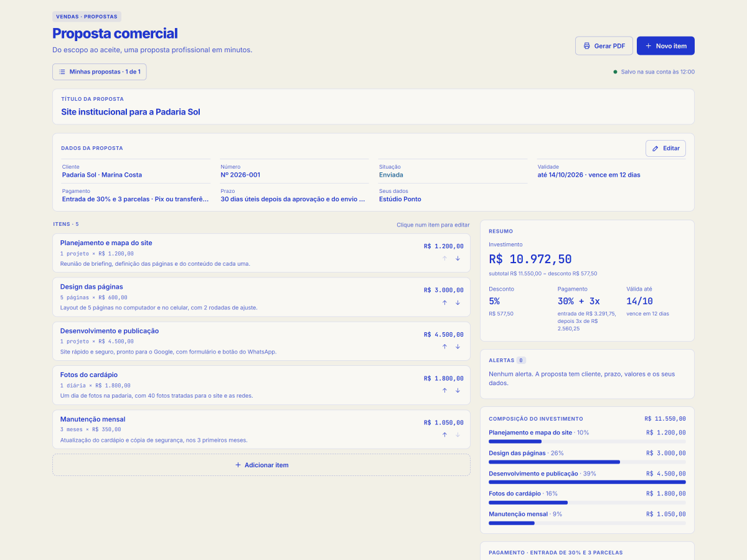Click the Vendas · Propostas breadcrumb
Viewport: 747px width, 560px height.
pyautogui.click(x=87, y=17)
